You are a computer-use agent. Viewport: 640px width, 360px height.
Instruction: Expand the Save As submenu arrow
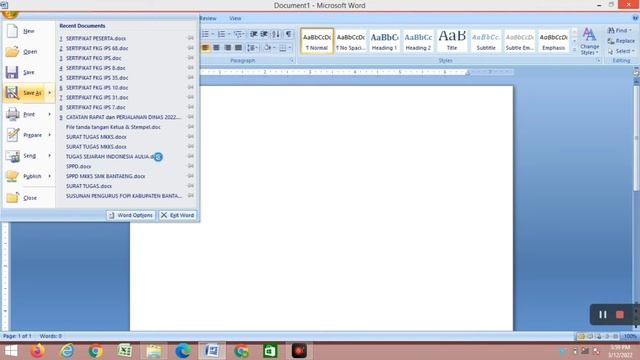click(50, 93)
